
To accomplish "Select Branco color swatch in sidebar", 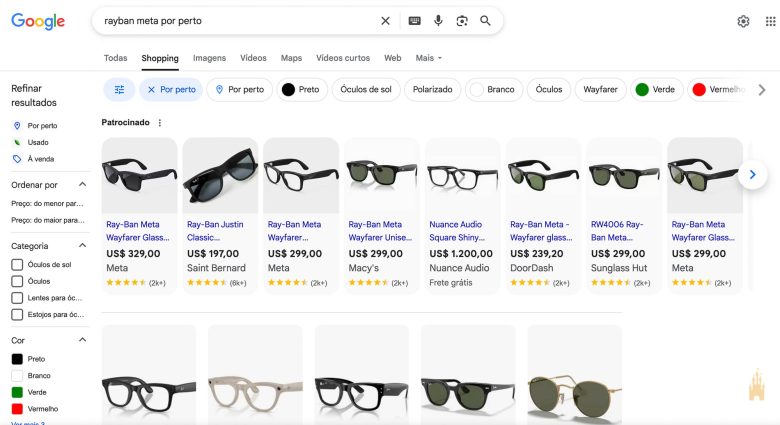I will (x=17, y=376).
